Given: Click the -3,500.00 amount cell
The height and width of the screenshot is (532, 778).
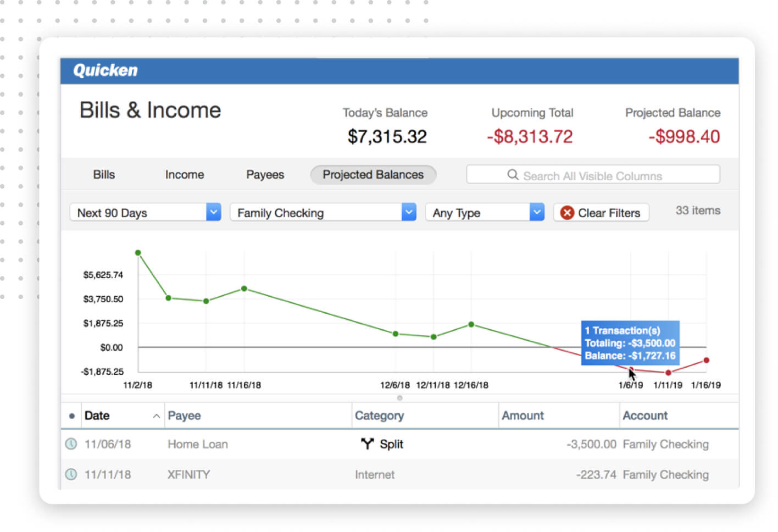Looking at the screenshot, I should tap(591, 444).
